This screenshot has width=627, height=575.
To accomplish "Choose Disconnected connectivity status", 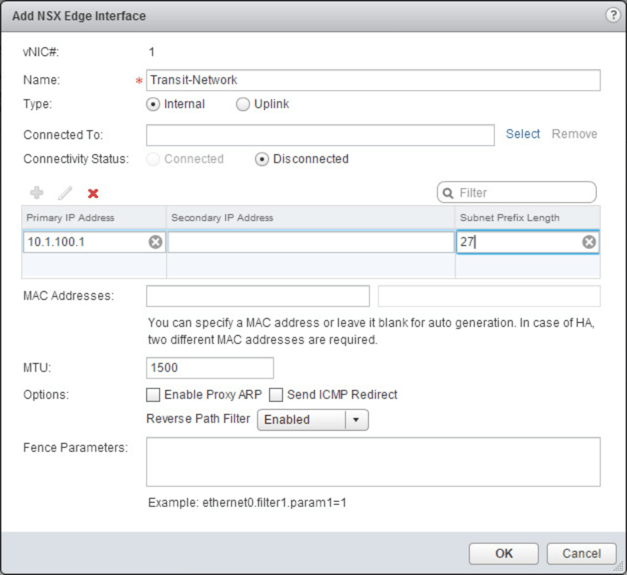I will (x=263, y=159).
